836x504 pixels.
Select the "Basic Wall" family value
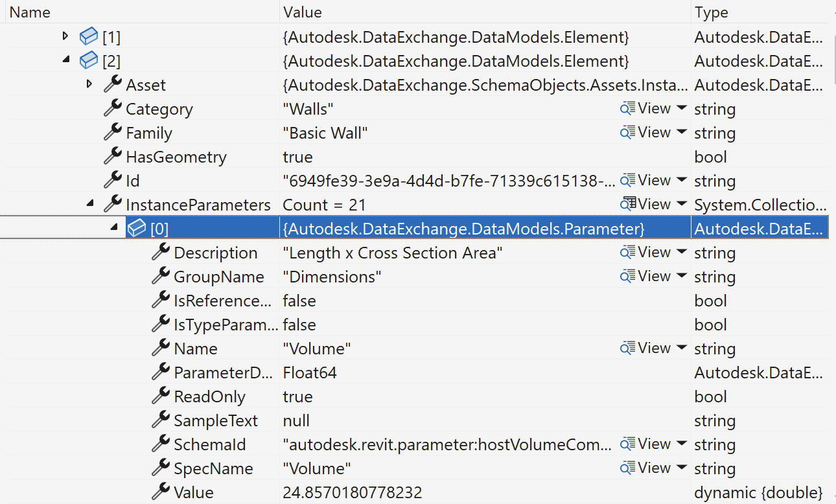pyautogui.click(x=325, y=133)
